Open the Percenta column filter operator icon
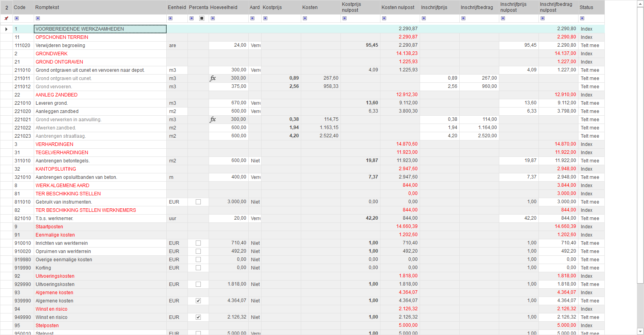 point(191,18)
